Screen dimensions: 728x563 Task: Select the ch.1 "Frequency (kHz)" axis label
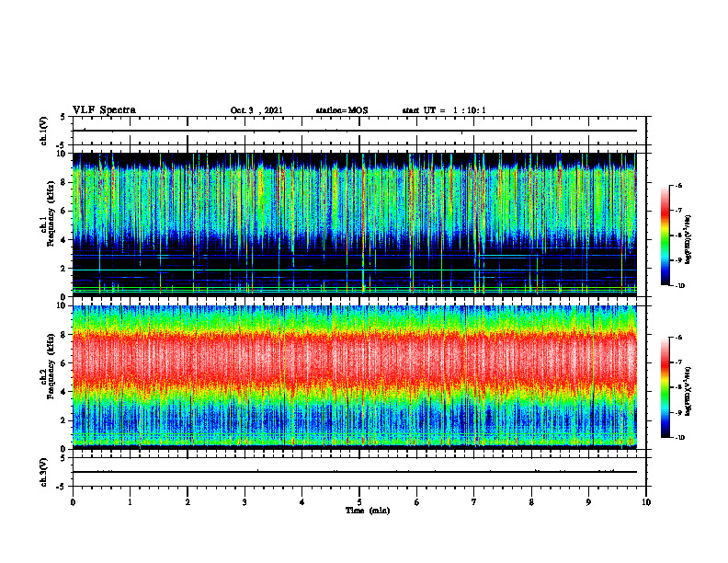tap(51, 213)
